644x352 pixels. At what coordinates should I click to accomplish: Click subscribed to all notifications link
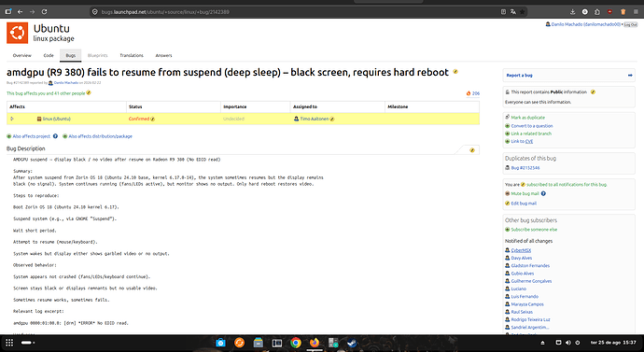pyautogui.click(x=567, y=185)
